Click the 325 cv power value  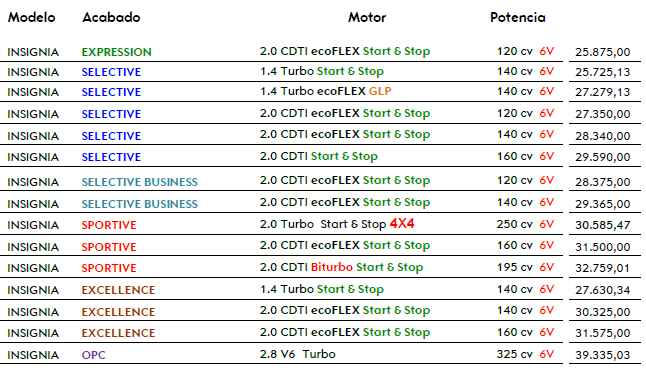pos(515,354)
